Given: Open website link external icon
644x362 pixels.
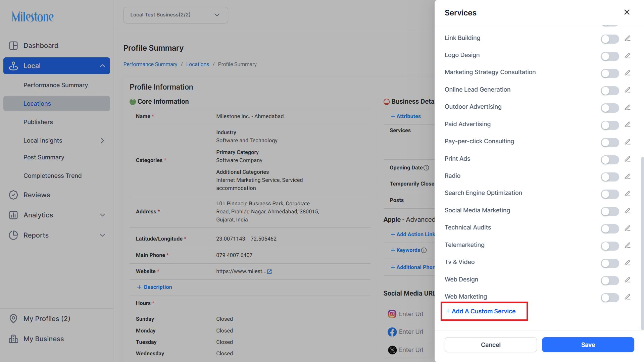Looking at the screenshot, I should tap(269, 272).
